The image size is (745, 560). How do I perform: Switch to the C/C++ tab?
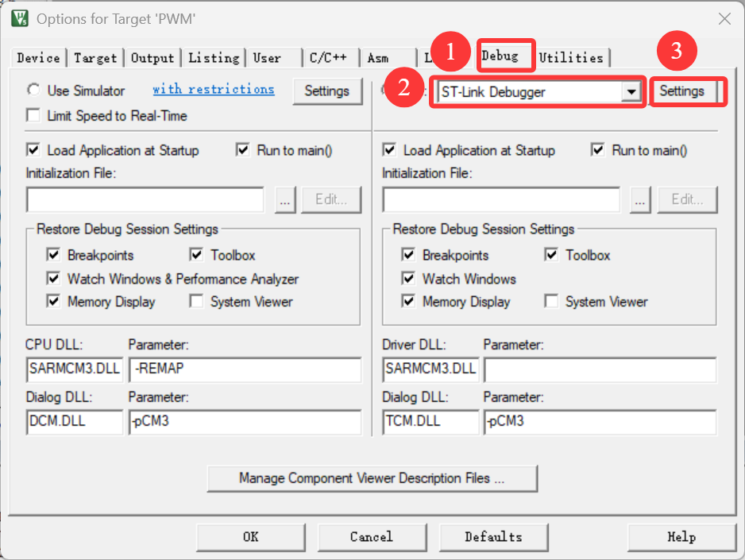pos(328,58)
